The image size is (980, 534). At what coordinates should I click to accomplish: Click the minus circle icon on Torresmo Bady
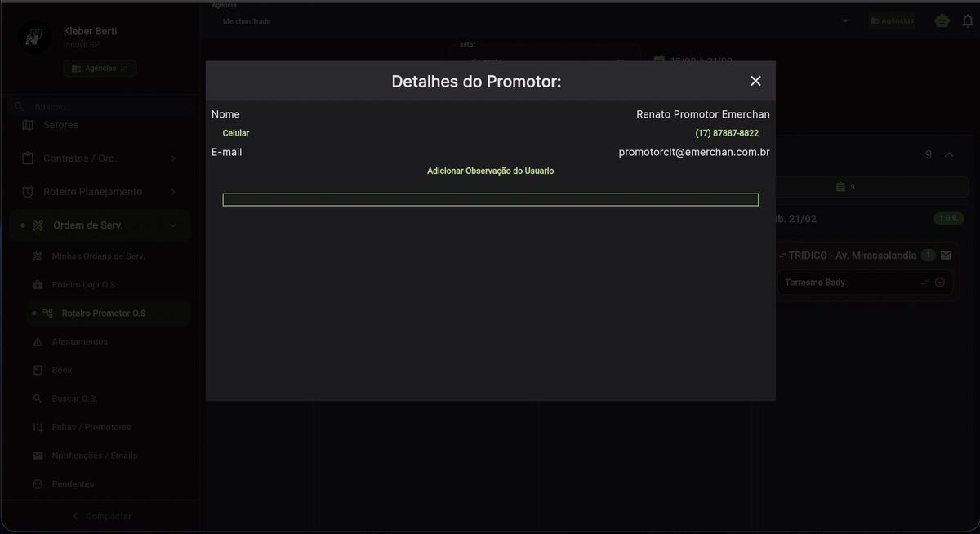click(940, 283)
